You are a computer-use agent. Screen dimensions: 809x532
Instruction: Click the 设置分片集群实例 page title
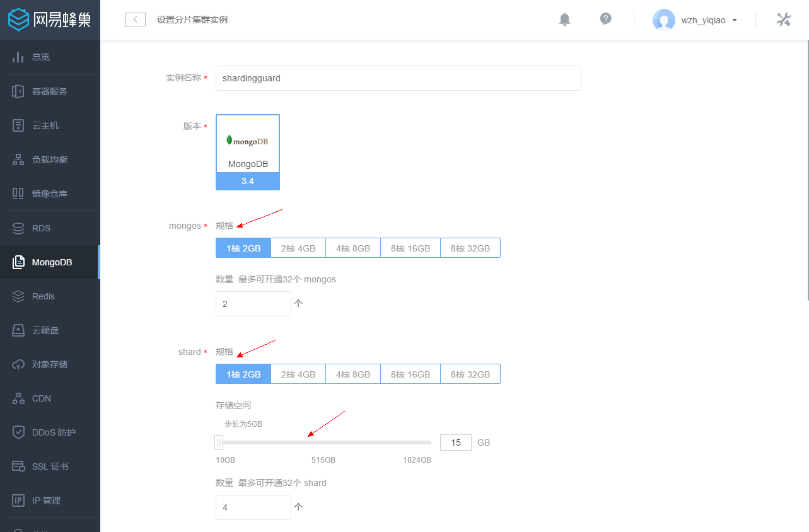192,20
